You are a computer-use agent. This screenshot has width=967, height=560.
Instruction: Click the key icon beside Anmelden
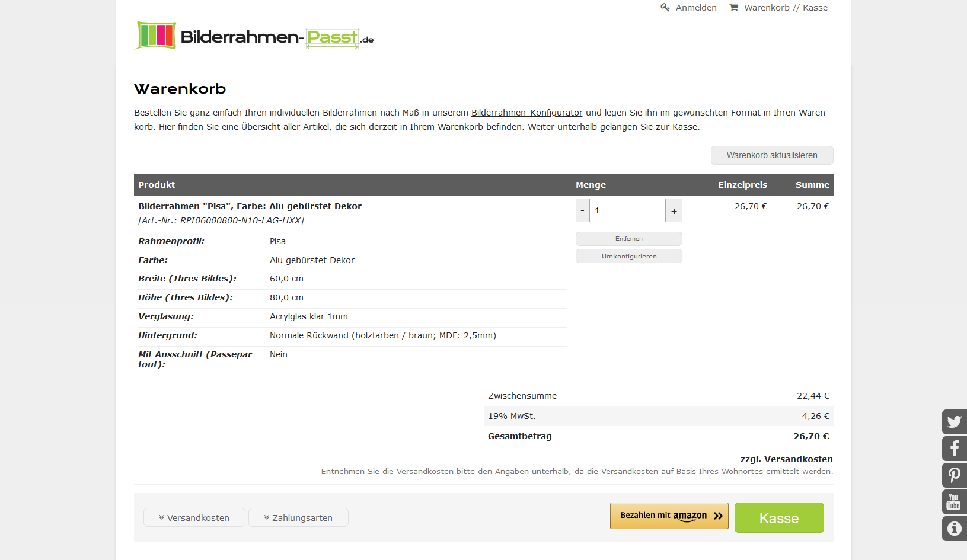point(665,8)
